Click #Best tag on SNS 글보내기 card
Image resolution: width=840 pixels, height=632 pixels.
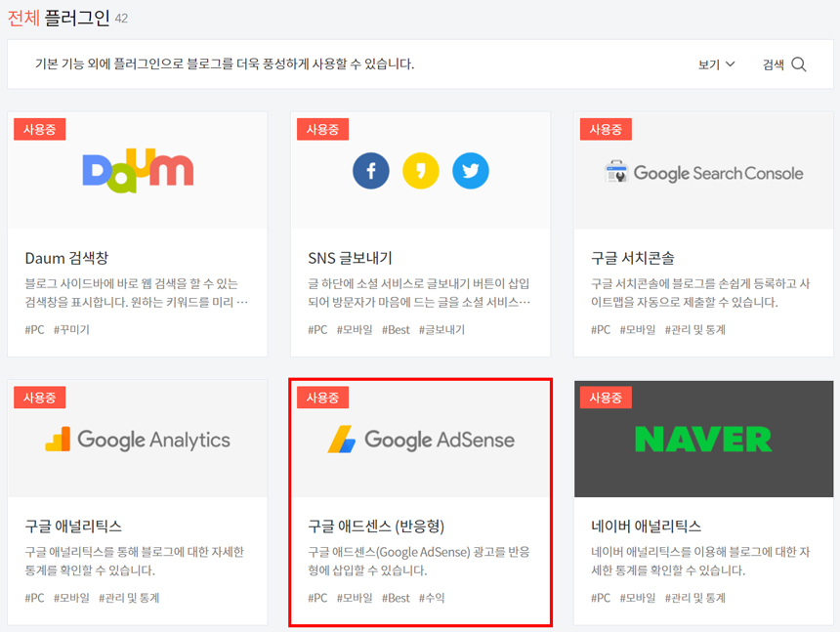[396, 329]
